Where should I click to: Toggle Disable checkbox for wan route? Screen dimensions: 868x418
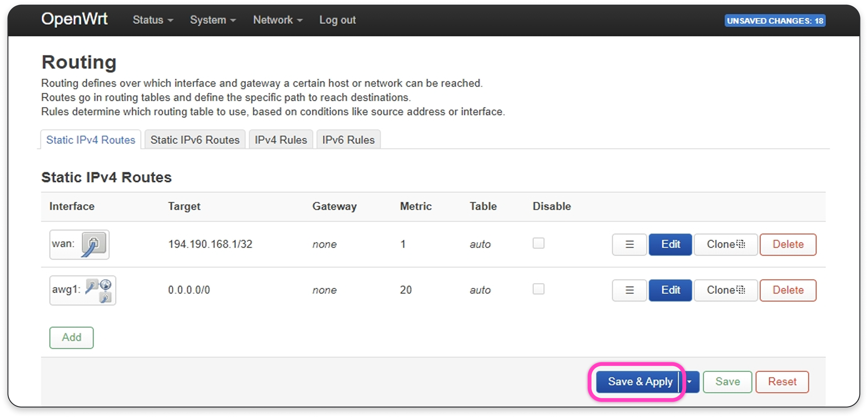[538, 243]
